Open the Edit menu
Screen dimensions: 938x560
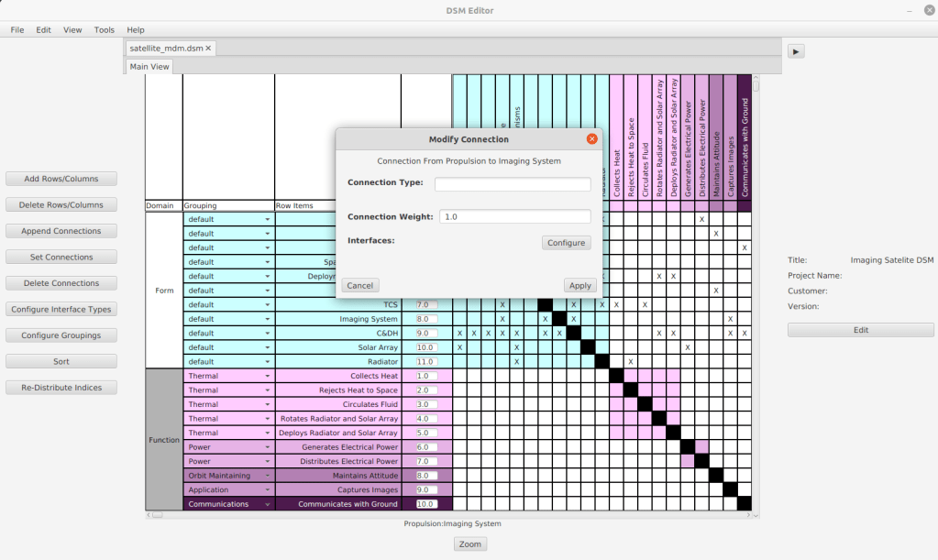[44, 30]
